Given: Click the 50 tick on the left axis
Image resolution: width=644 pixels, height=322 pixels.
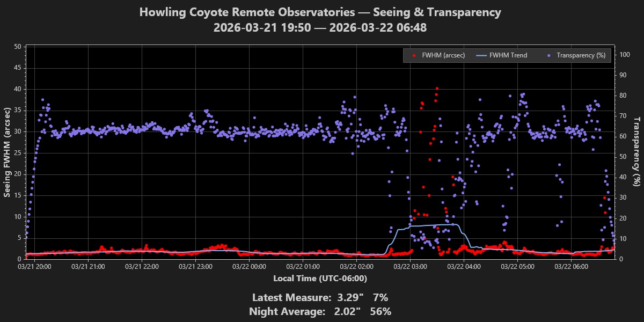Looking at the screenshot, I should click(17, 47).
